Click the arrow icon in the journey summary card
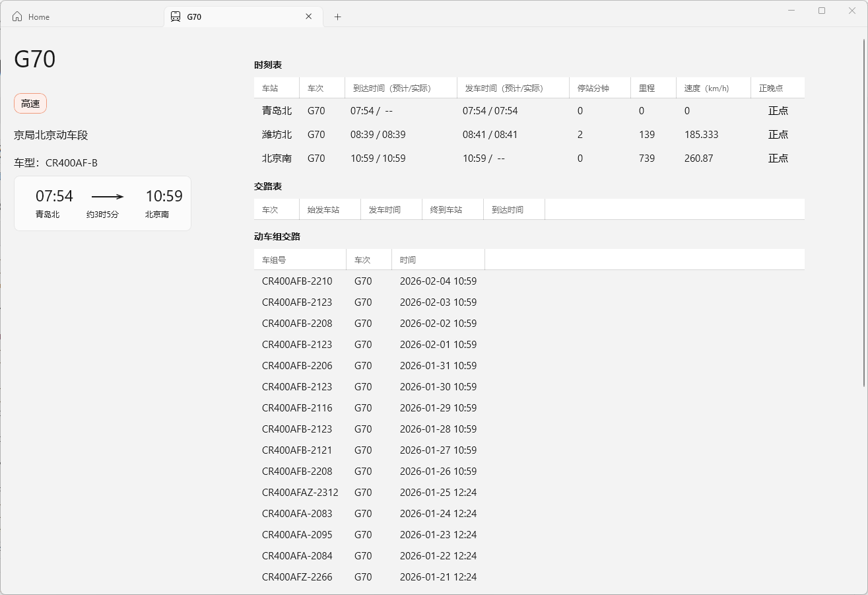The width and height of the screenshot is (868, 595). [107, 196]
